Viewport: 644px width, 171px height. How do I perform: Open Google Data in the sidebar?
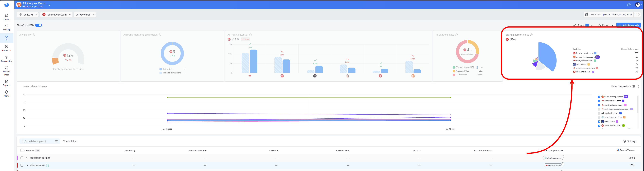(7, 71)
